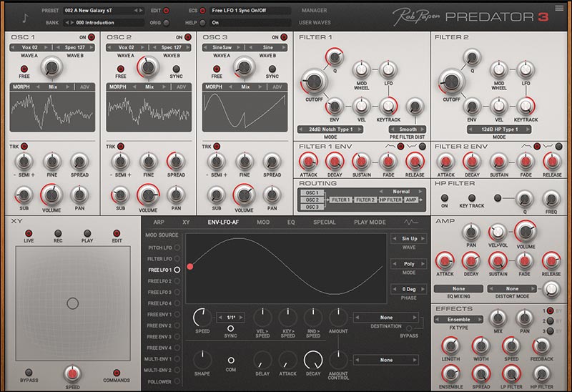Screen dimensions: 572x392
Task: Open the LFO Destination dropdown showing None
Action: pos(386,318)
